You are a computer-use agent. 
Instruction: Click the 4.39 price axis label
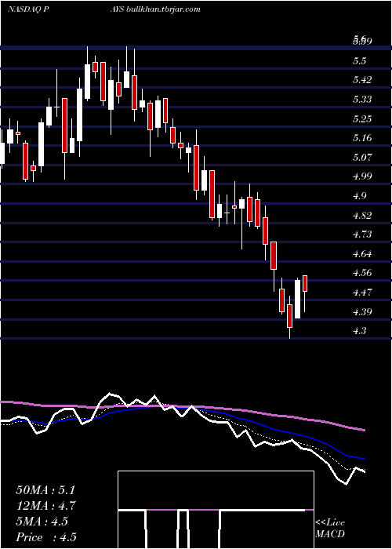point(362,311)
